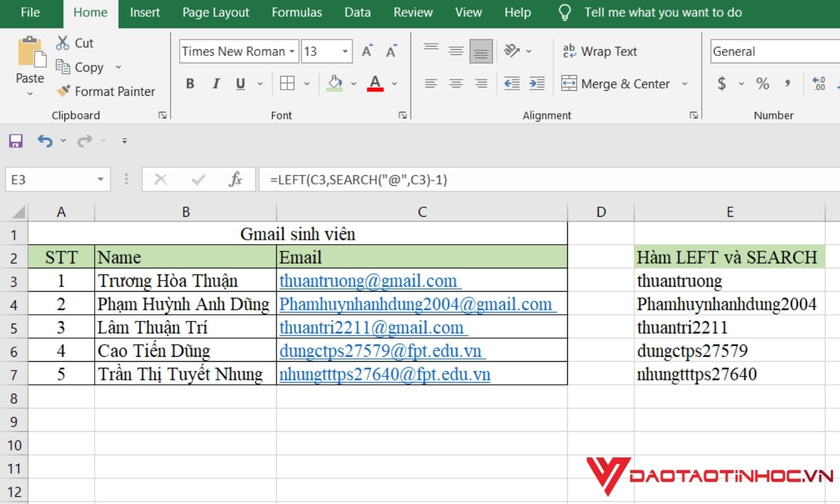This screenshot has width=840, height=504.
Task: Open the Wrap Text option
Action: pos(600,51)
